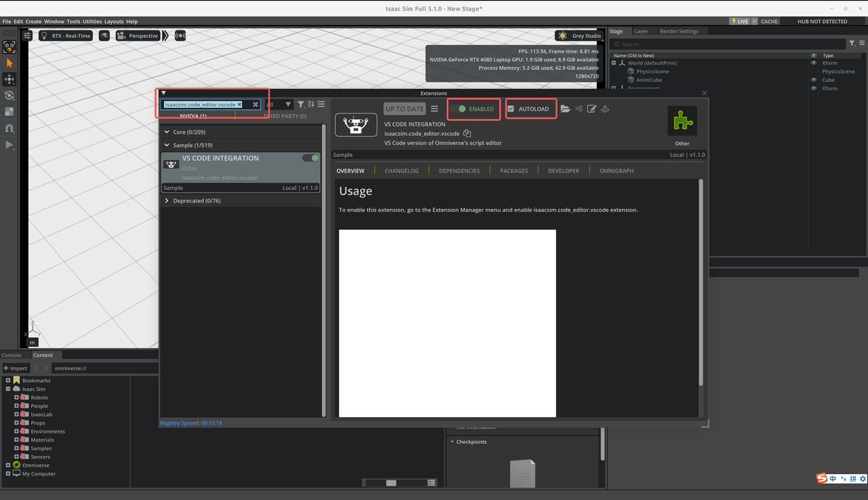Toggle visibility eye for AnimCube
The width and height of the screenshot is (868, 500).
[814, 80]
